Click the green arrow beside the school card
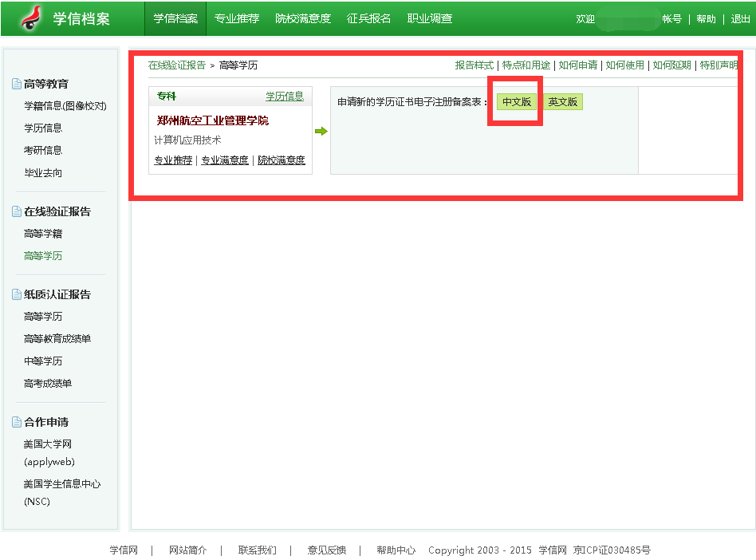 pyautogui.click(x=321, y=131)
